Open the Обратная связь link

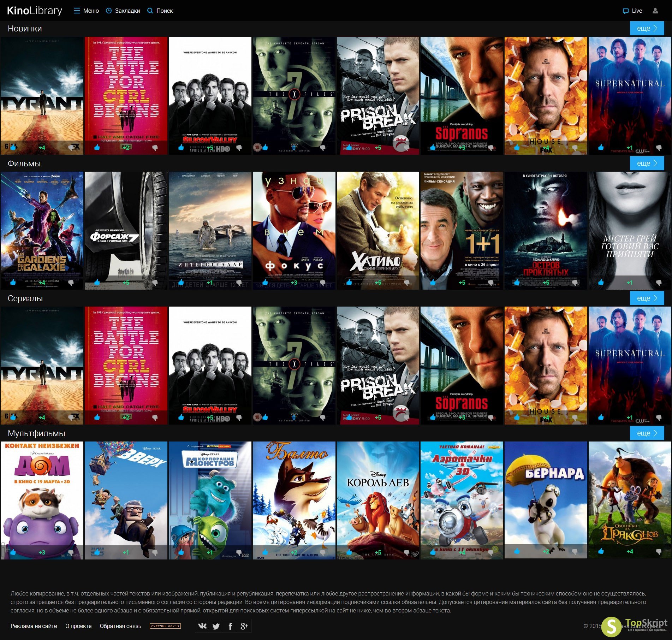point(120,626)
